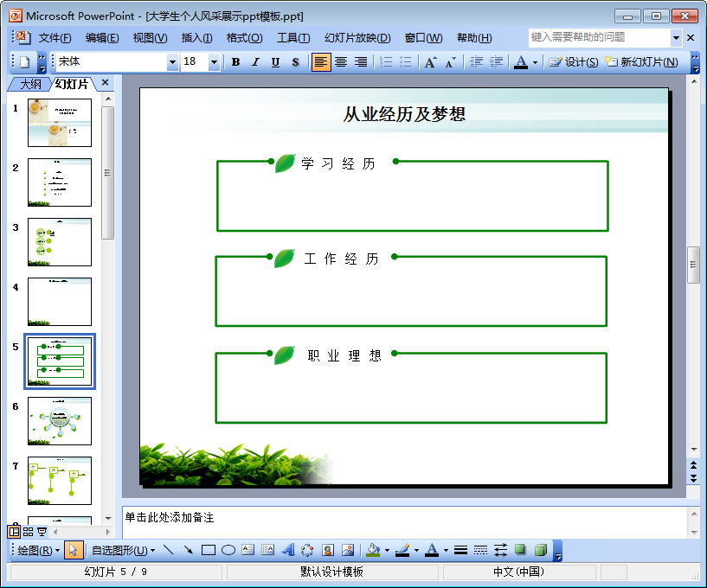Select slide 6 thumbnail
Viewport: 707px width, 588px height.
(60, 421)
